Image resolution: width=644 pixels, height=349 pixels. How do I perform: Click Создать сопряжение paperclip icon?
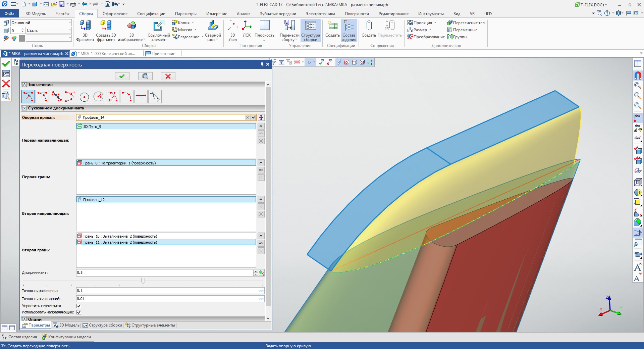(369, 26)
